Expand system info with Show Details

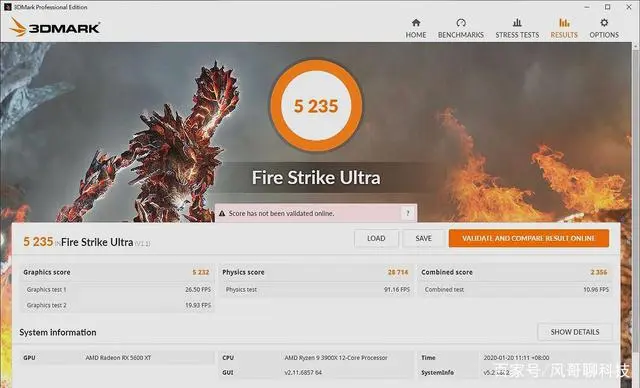pos(575,332)
